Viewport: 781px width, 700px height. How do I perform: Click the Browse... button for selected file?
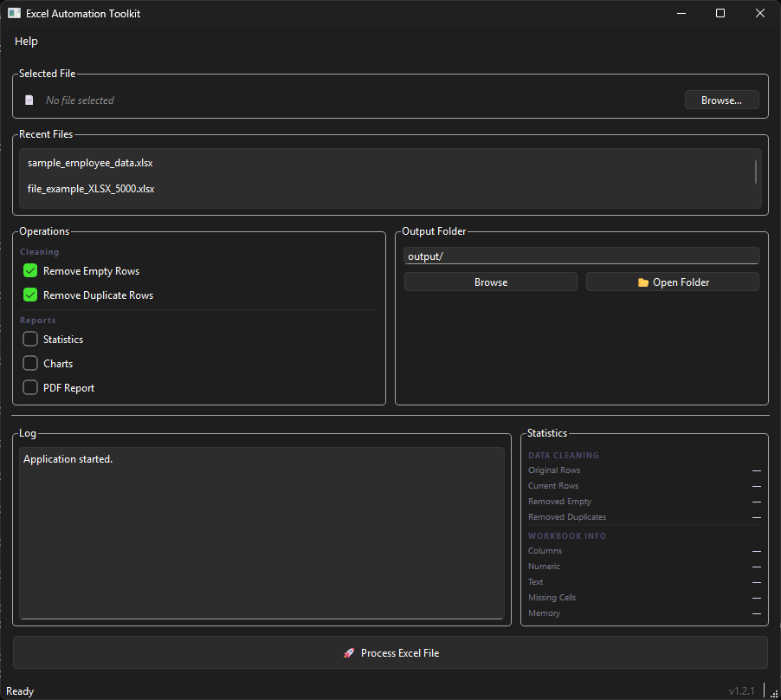(722, 100)
